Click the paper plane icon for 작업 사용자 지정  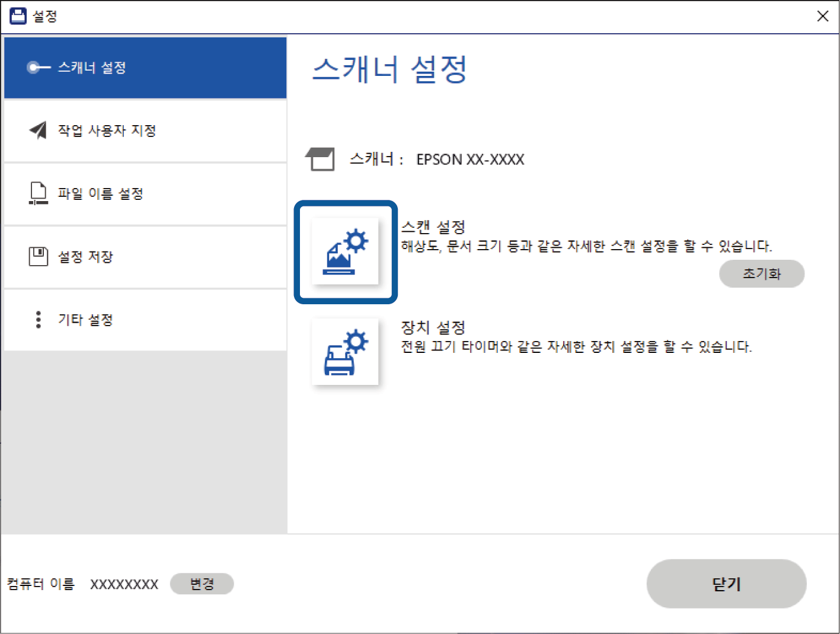pos(39,130)
